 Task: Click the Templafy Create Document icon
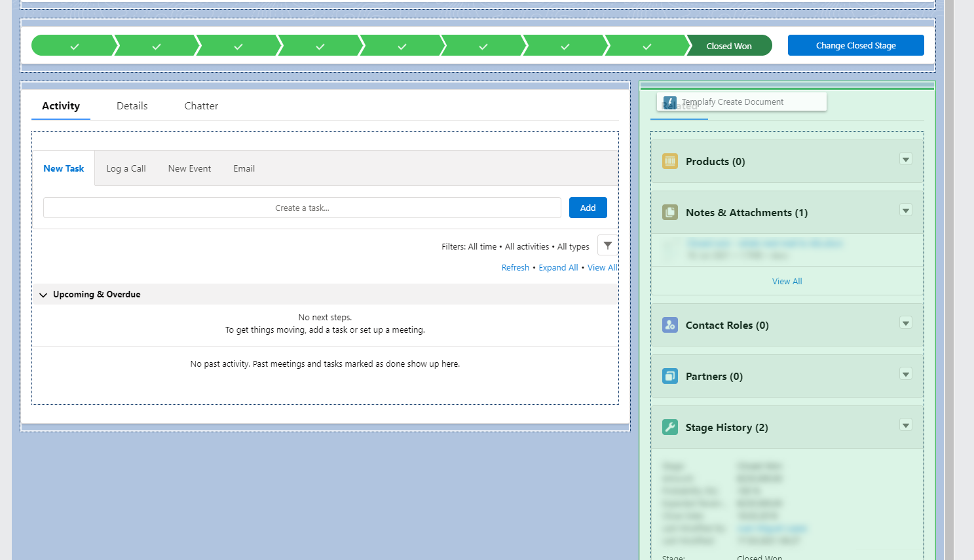tap(670, 103)
